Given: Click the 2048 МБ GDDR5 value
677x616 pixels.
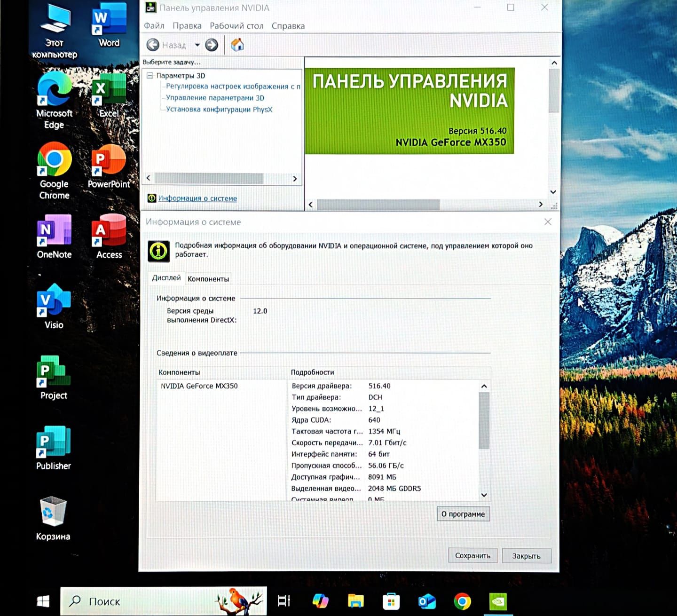Looking at the screenshot, I should click(394, 489).
